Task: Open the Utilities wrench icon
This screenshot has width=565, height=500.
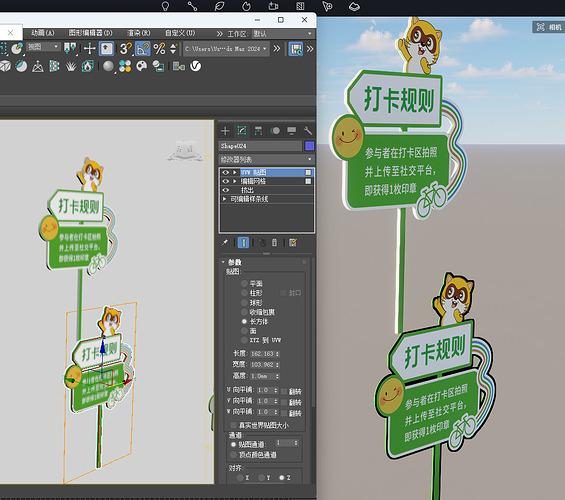Action: (308, 131)
